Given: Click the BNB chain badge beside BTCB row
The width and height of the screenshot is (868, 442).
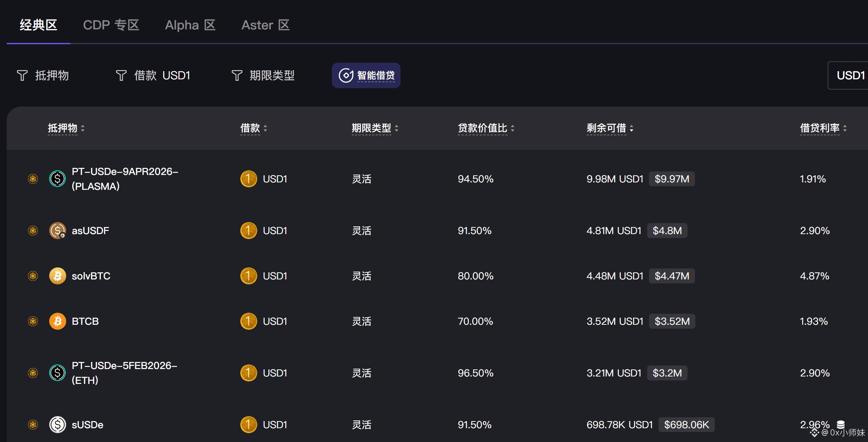Looking at the screenshot, I should (33, 321).
